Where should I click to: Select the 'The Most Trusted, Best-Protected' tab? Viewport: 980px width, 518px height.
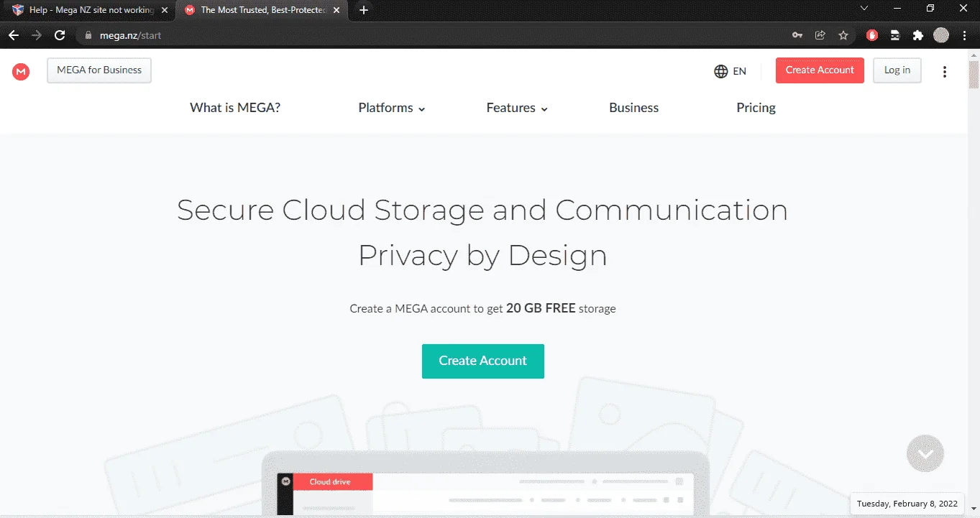[x=262, y=10]
